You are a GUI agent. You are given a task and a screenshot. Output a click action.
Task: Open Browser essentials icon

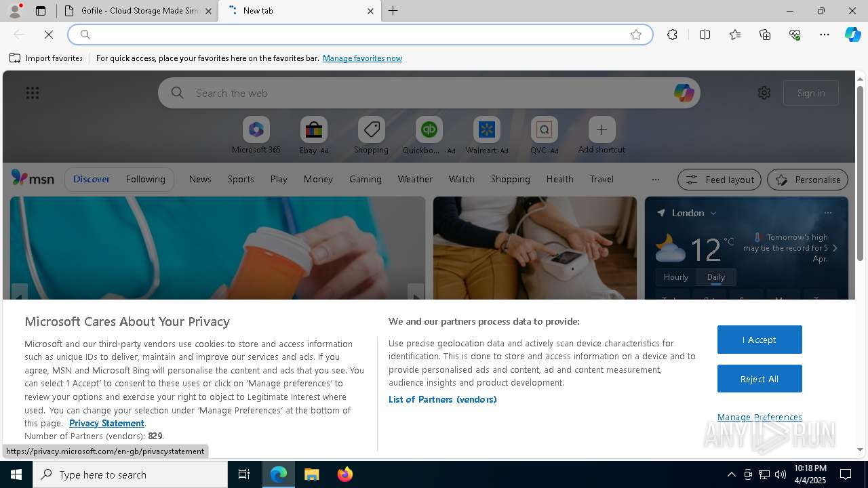pyautogui.click(x=795, y=35)
